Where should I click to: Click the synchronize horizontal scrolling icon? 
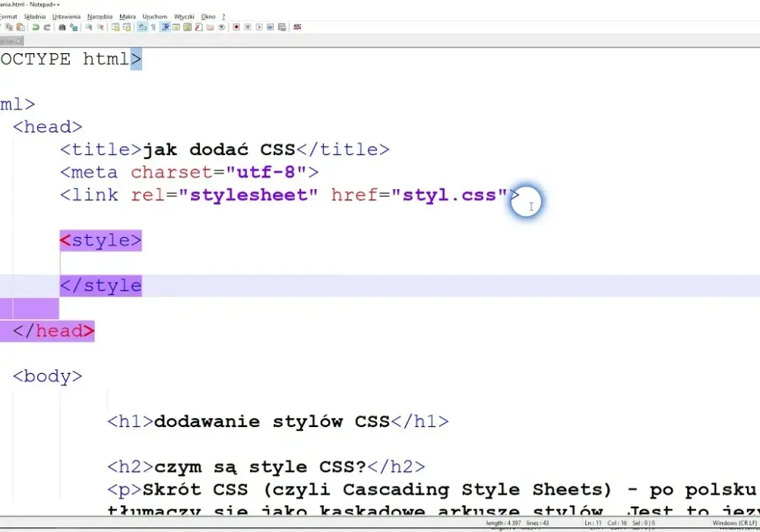pyautogui.click(x=127, y=27)
